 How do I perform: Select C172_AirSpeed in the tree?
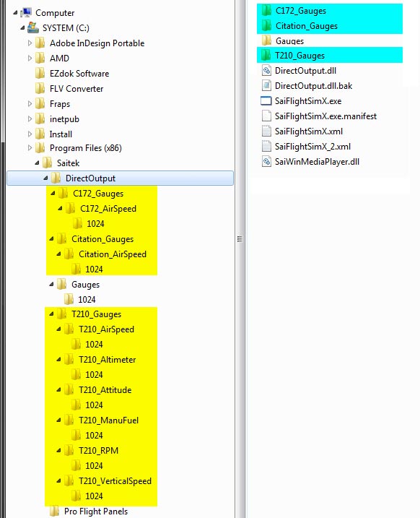pyautogui.click(x=108, y=209)
